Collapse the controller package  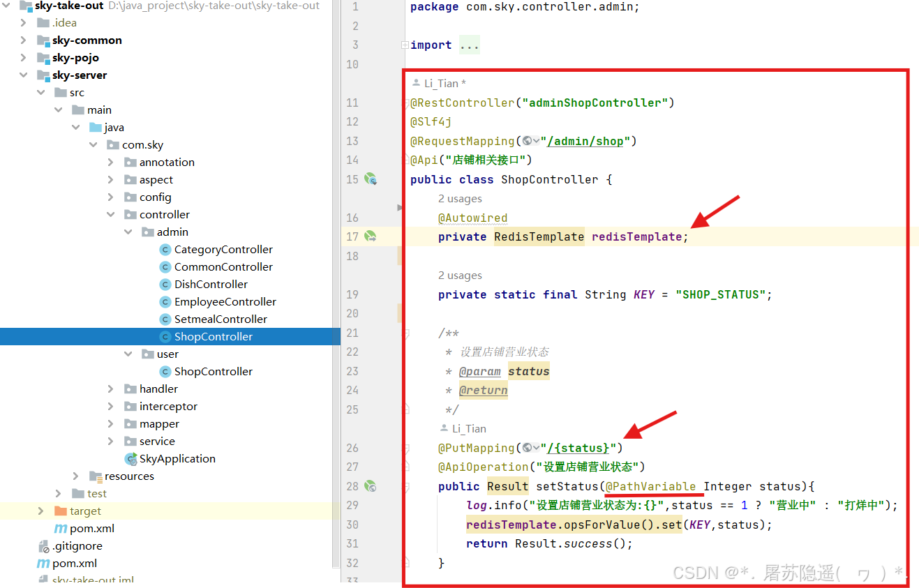pyautogui.click(x=111, y=215)
